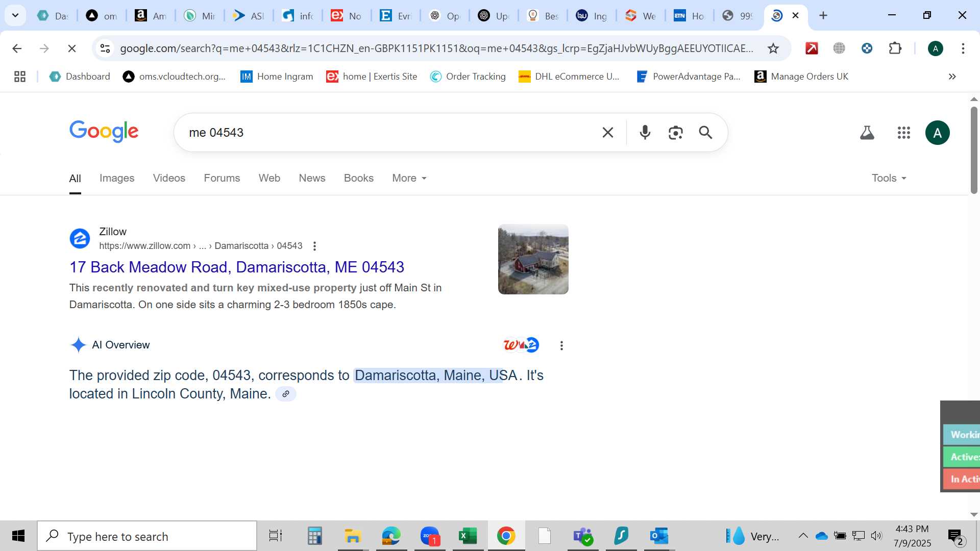Click the 4:43 PM clock in the tray

(912, 529)
